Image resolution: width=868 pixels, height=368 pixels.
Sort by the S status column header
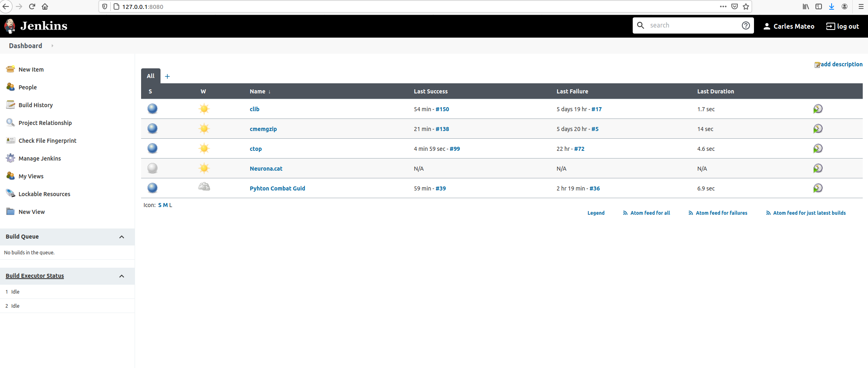pyautogui.click(x=150, y=91)
